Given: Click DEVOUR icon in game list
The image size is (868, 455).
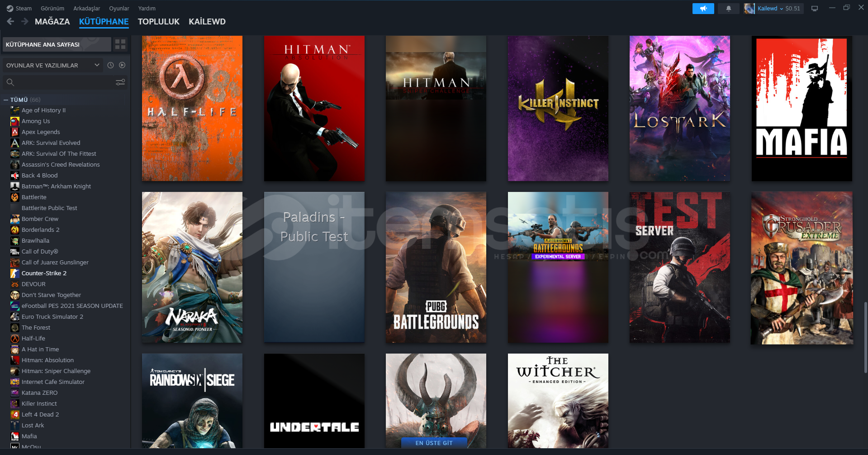Looking at the screenshot, I should pyautogui.click(x=15, y=284).
